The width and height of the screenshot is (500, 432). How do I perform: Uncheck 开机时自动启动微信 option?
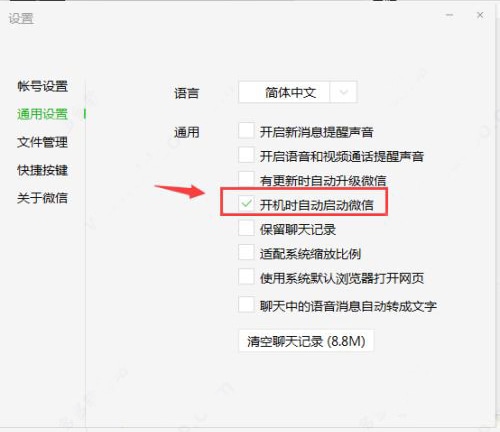tap(246, 203)
